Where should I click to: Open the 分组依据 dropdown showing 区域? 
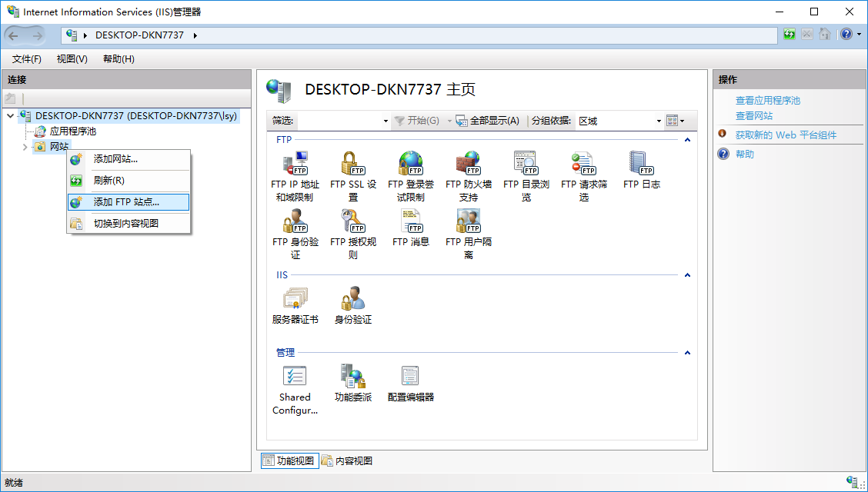point(659,121)
